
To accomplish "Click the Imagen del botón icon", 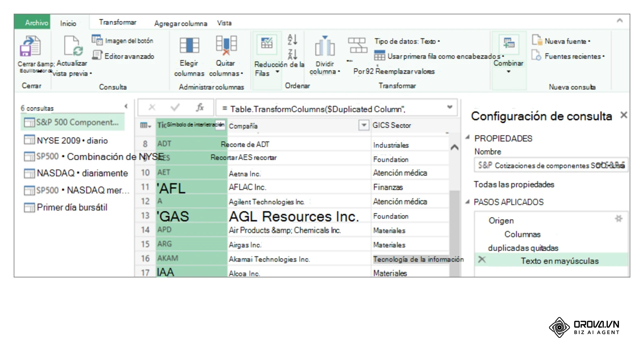I will 97,40.
